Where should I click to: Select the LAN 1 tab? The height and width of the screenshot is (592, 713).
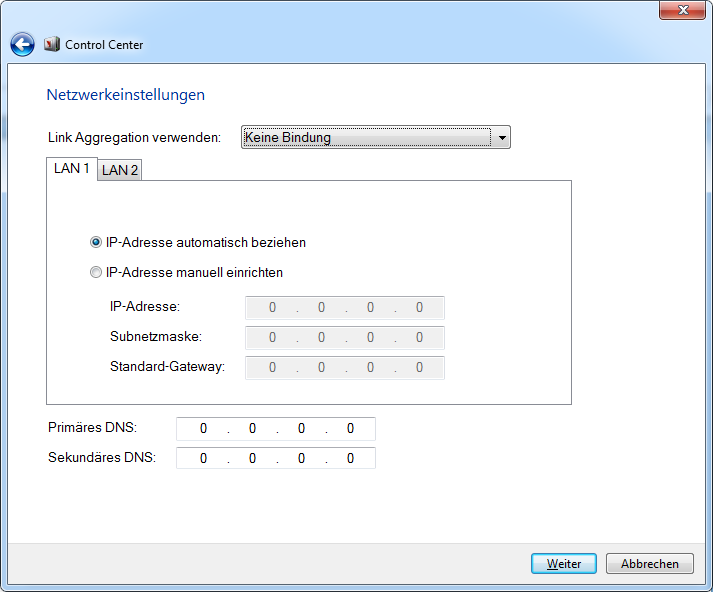[72, 169]
